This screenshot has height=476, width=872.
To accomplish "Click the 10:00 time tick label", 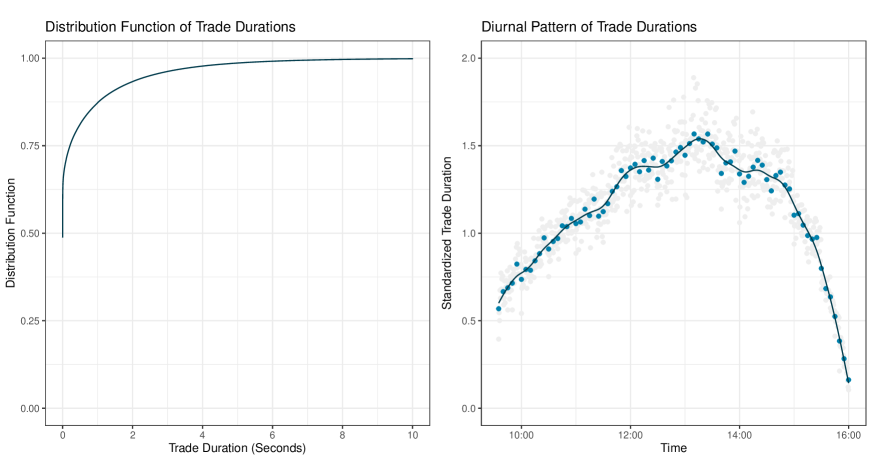I will [521, 435].
